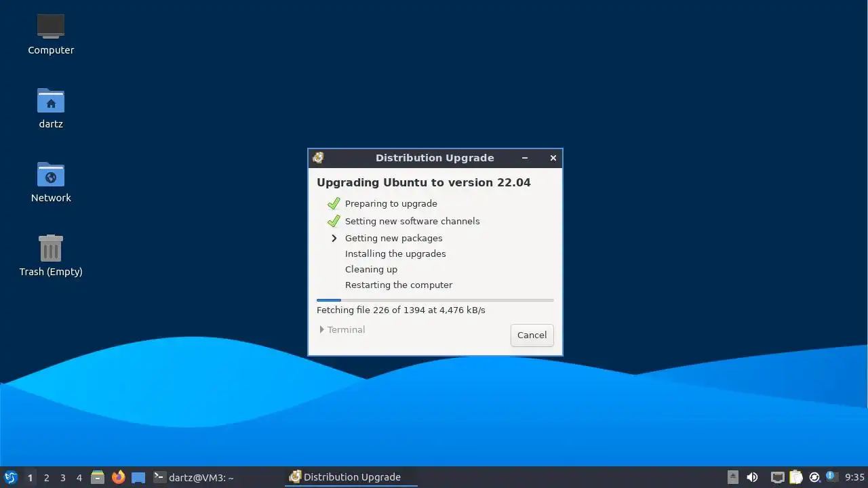Select the Network desktop icon

tap(51, 182)
